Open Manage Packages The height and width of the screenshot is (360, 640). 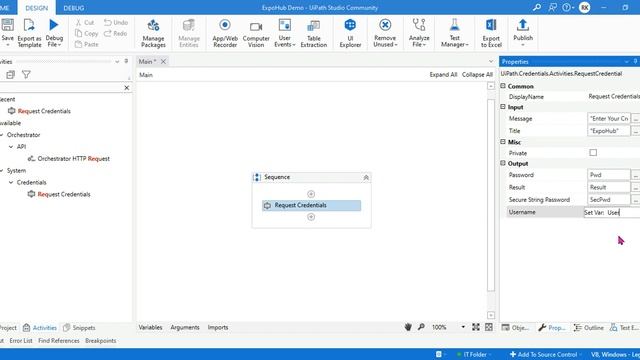coord(153,33)
